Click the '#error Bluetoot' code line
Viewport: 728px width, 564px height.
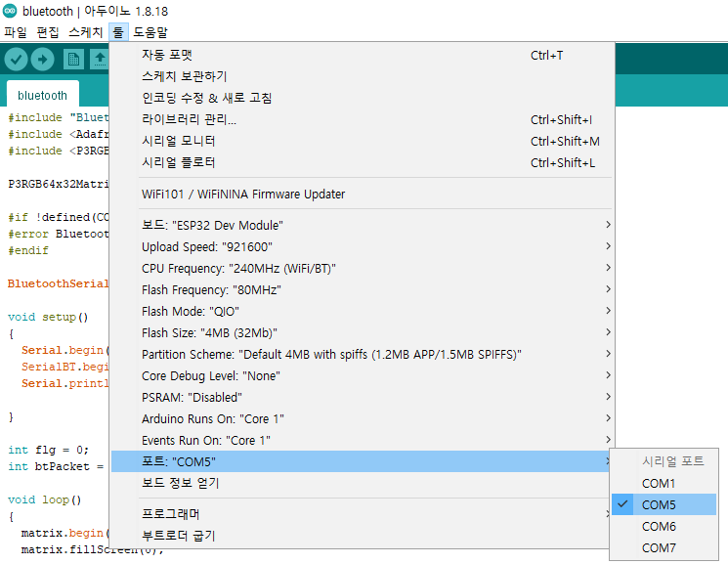59,235
